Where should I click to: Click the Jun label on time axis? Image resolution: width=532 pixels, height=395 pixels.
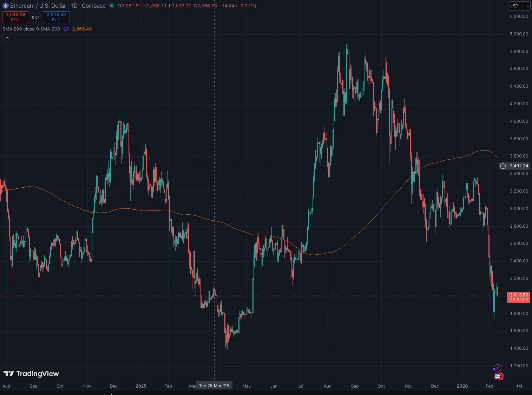pyautogui.click(x=274, y=386)
